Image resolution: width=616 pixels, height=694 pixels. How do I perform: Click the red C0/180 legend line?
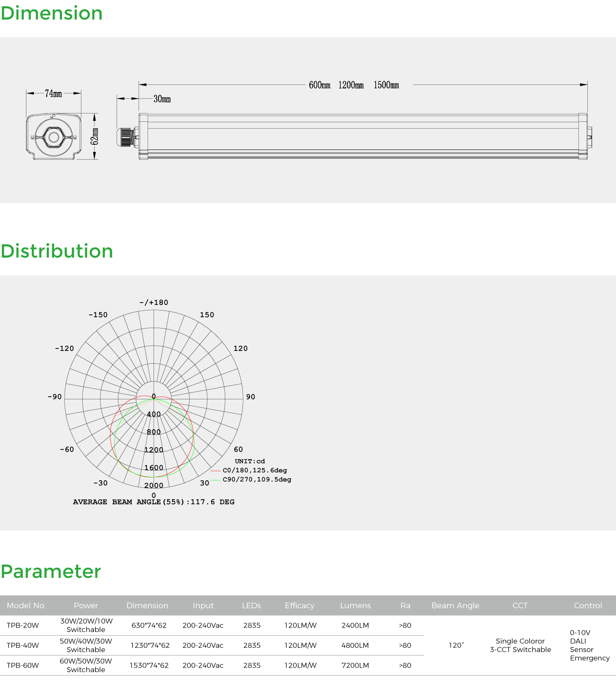pyautogui.click(x=215, y=471)
